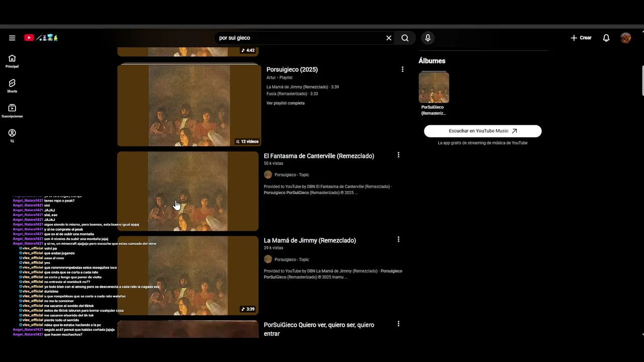Screen dimensions: 644x362
Task: Open Shorts from the sidebar
Action: [12, 86]
